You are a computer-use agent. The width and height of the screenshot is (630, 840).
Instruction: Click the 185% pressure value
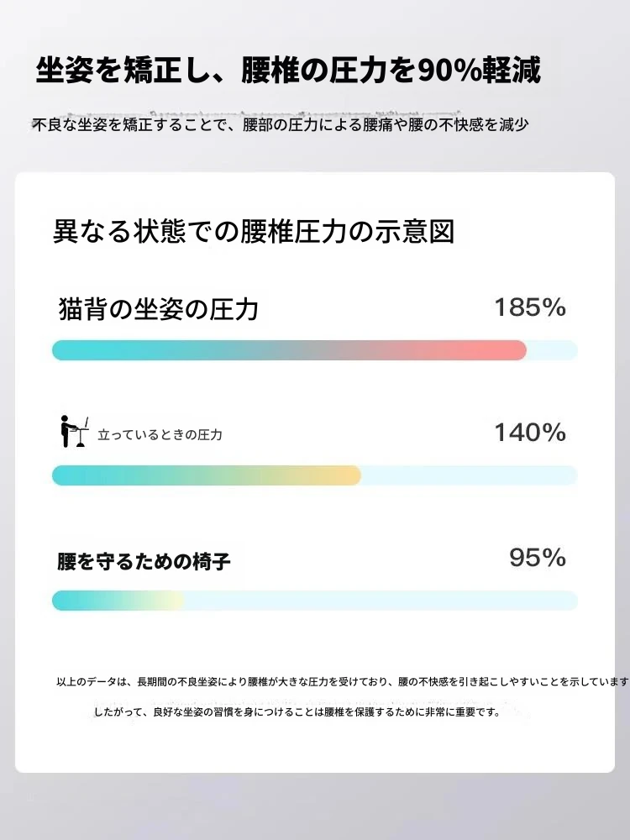pos(529,308)
